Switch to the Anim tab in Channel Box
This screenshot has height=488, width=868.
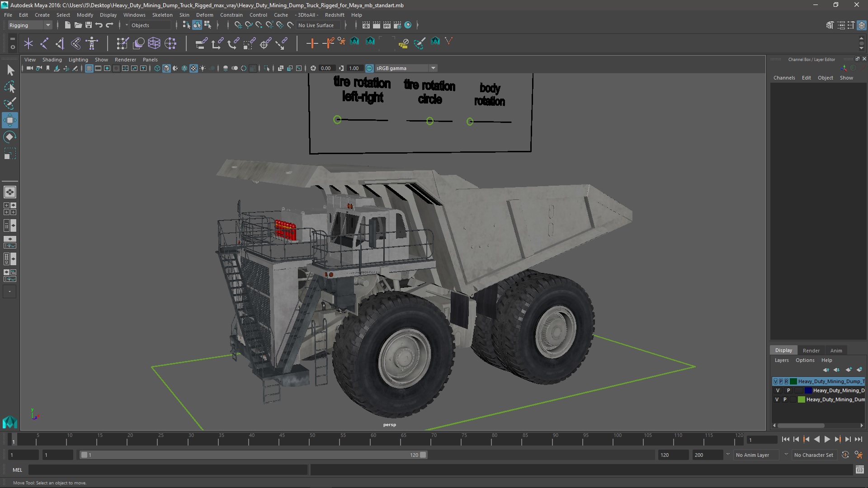(x=836, y=350)
